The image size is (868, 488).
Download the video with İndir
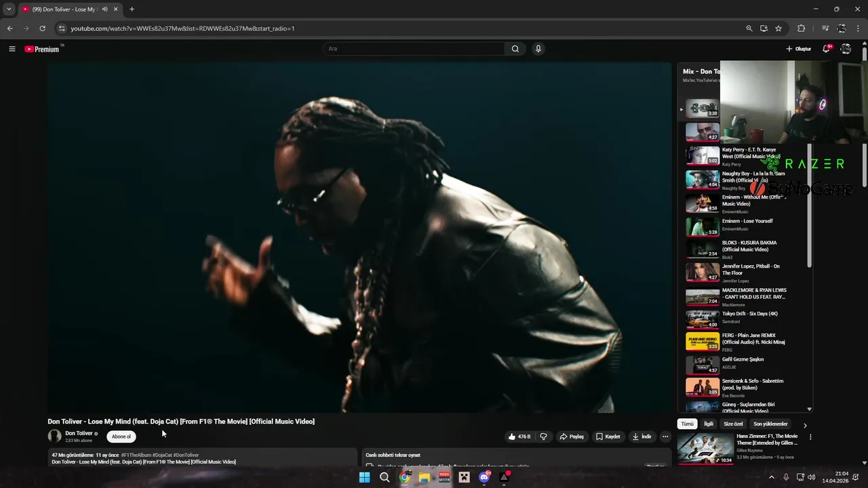[642, 436]
